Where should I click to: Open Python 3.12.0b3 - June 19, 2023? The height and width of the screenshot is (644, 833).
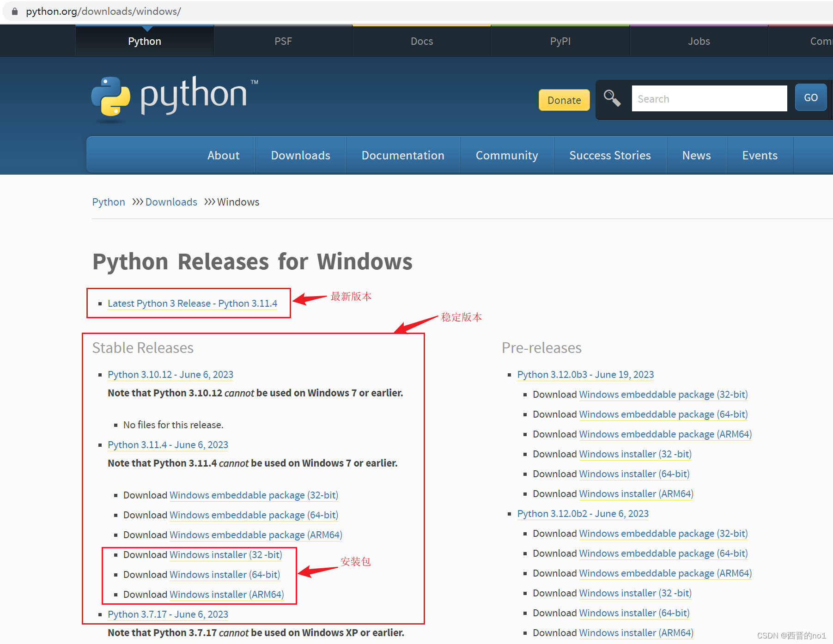coord(586,375)
